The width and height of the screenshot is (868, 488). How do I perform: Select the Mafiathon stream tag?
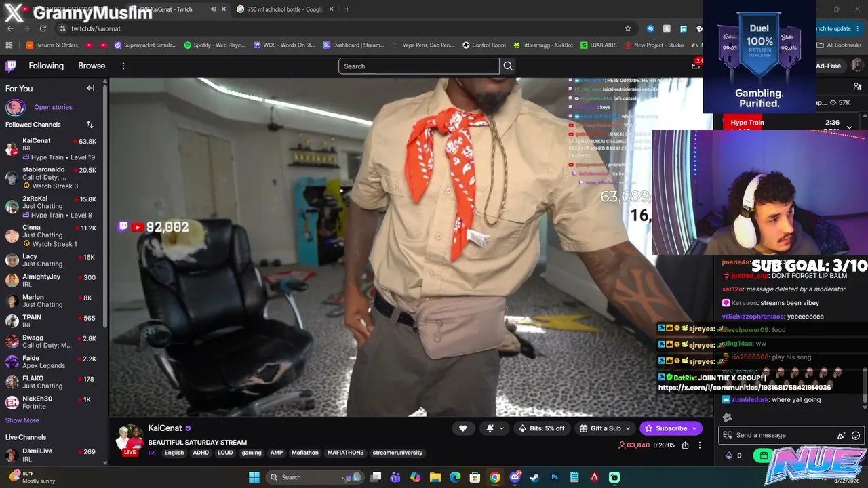click(305, 453)
